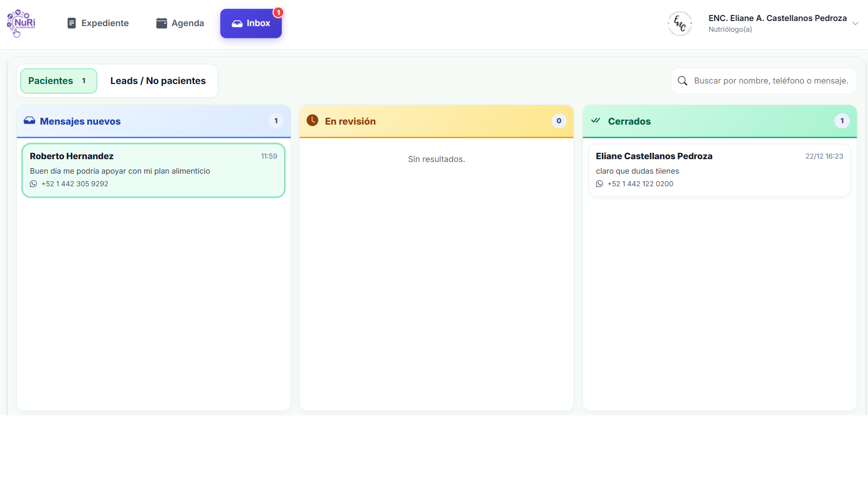The image size is (868, 478).
Task: Open Roberto Hernandez conversation
Action: (x=154, y=170)
